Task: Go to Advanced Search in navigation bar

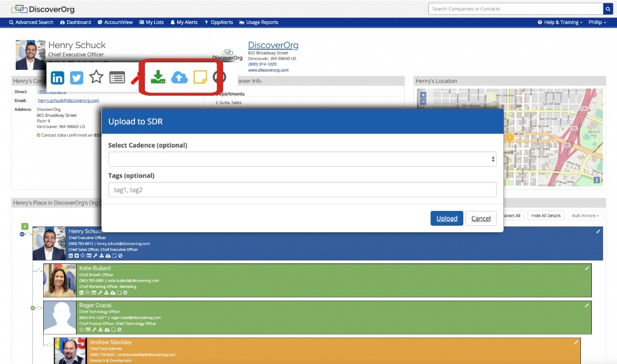Action: 31,22
